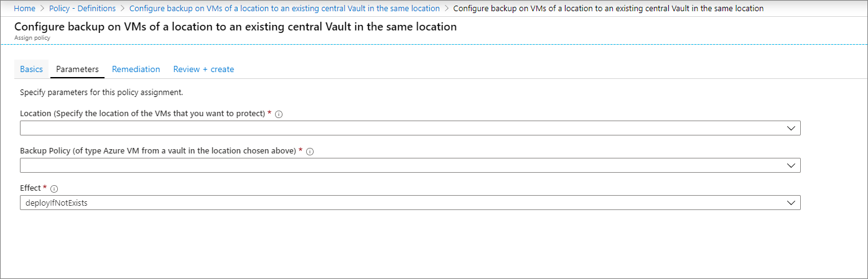Expand the deployIfNotExists Effect dropdown
868x279 pixels.
pos(410,203)
